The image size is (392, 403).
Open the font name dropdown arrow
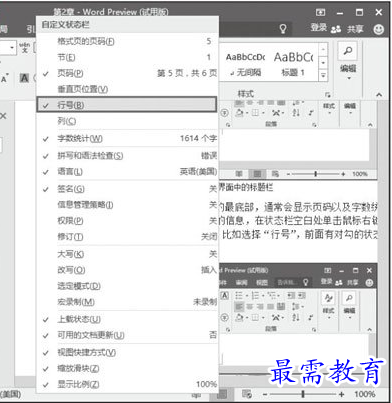coord(12,47)
